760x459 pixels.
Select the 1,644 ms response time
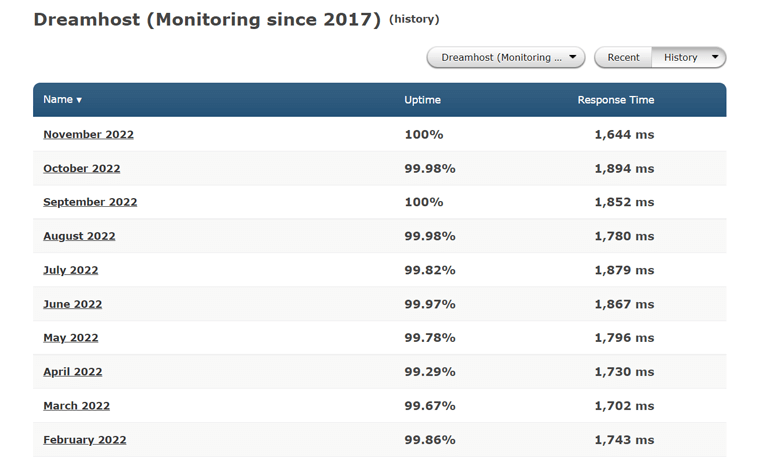point(624,135)
